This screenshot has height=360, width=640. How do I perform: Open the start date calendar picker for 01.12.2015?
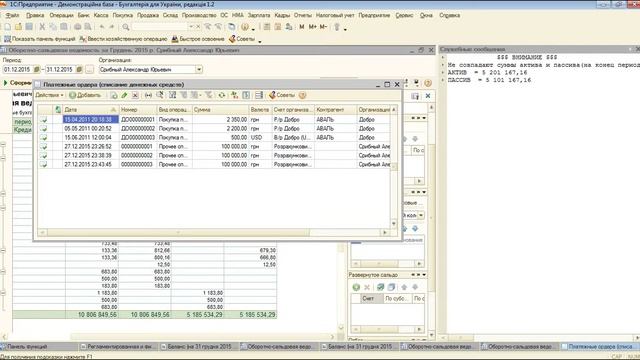37,69
